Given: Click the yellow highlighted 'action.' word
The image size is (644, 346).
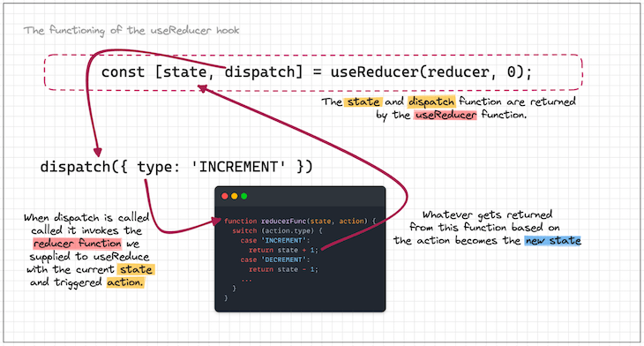Looking at the screenshot, I should point(125,282).
